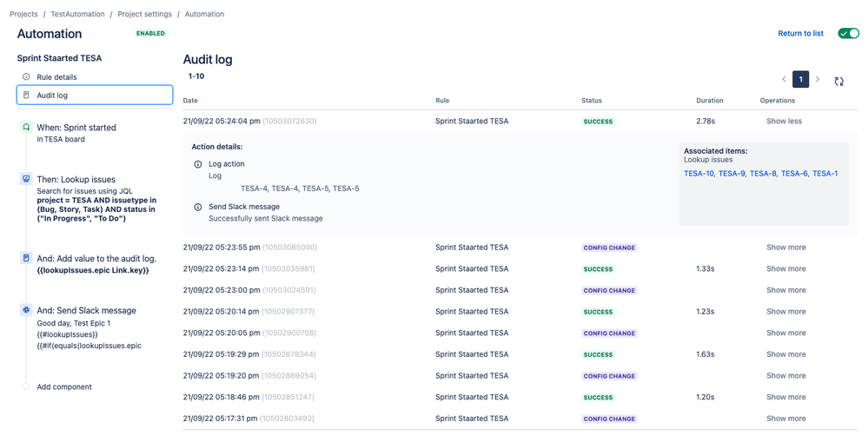This screenshot has height=442, width=868.
Task: Click the JQL query text under Lookup issues
Action: (96, 209)
